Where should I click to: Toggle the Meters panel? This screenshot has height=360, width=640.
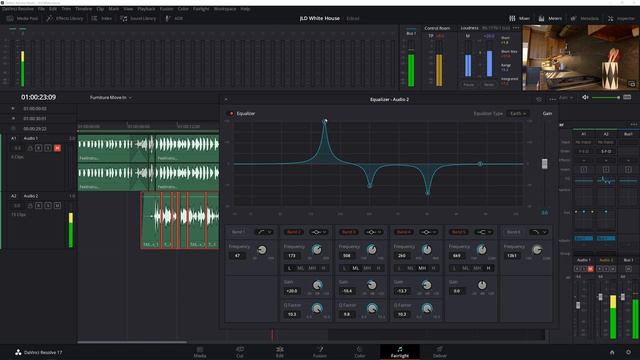click(x=550, y=18)
